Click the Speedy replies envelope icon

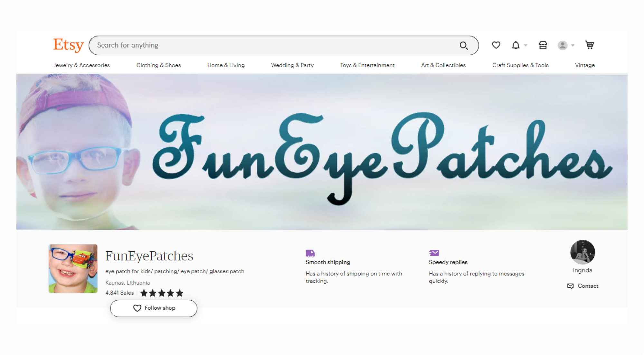pyautogui.click(x=434, y=253)
